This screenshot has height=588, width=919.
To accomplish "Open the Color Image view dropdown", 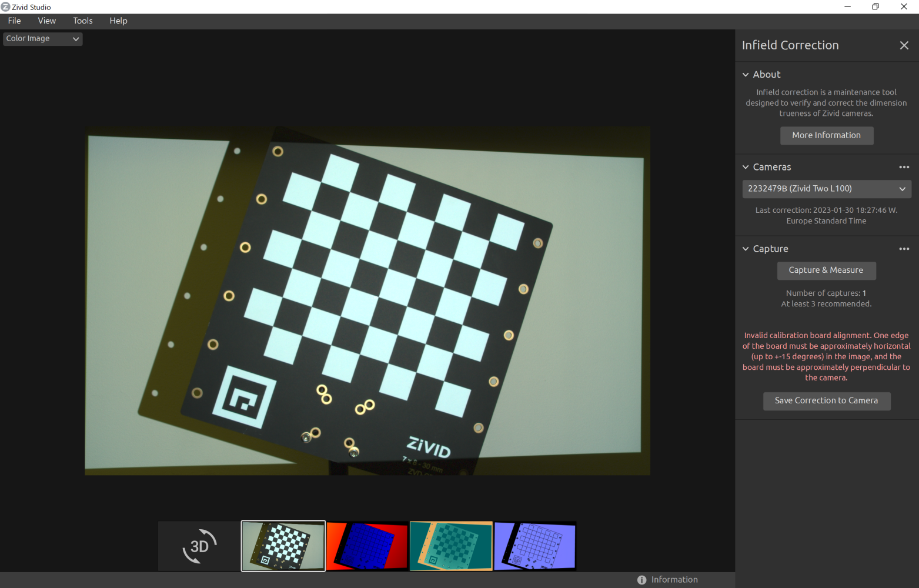I will pyautogui.click(x=42, y=39).
